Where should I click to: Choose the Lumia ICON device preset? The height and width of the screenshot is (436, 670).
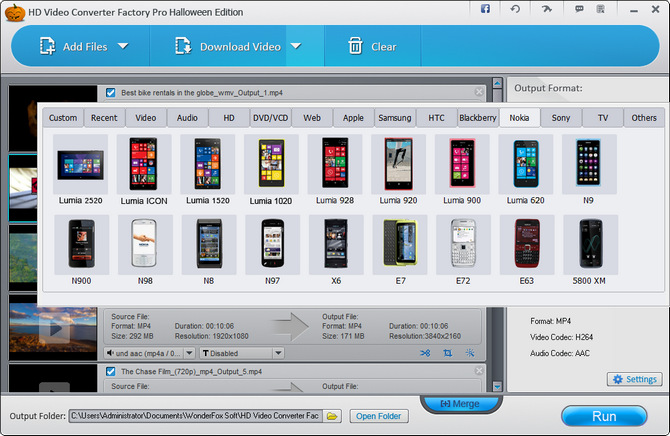(x=144, y=170)
